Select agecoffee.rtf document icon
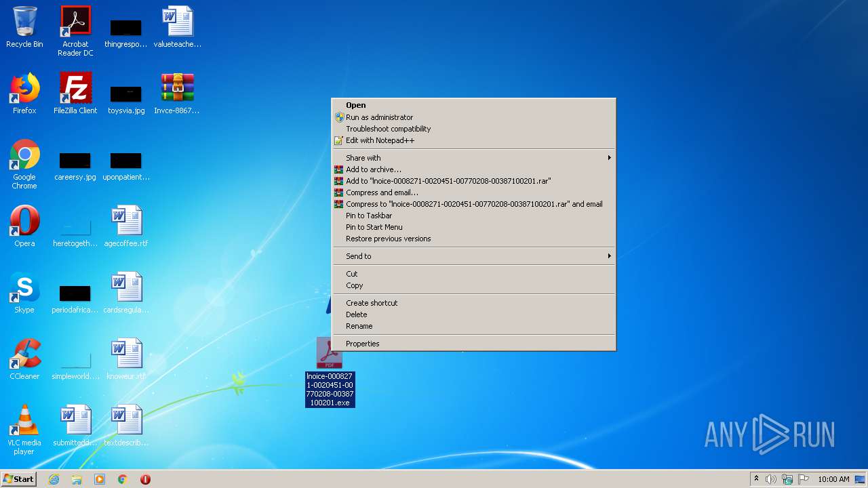This screenshot has height=488, width=868. coord(125,226)
